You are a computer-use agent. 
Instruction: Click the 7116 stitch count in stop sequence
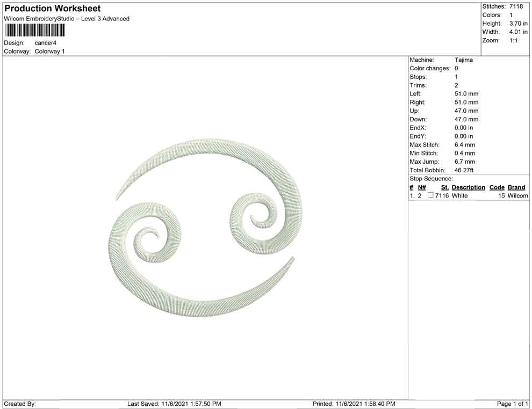(x=442, y=195)
